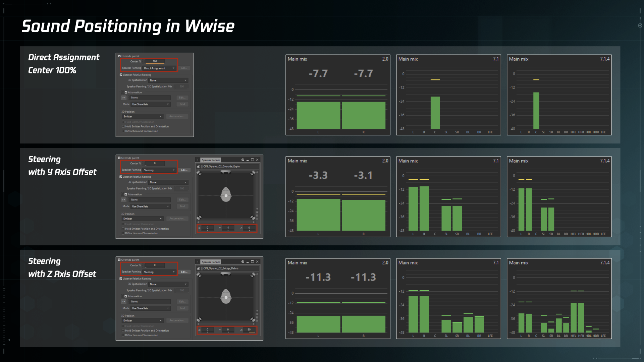Viewport: 644px width, 362px height.
Task: Open Emitter 3D Position dropdown in Direct Assignment panel
Action: [143, 117]
